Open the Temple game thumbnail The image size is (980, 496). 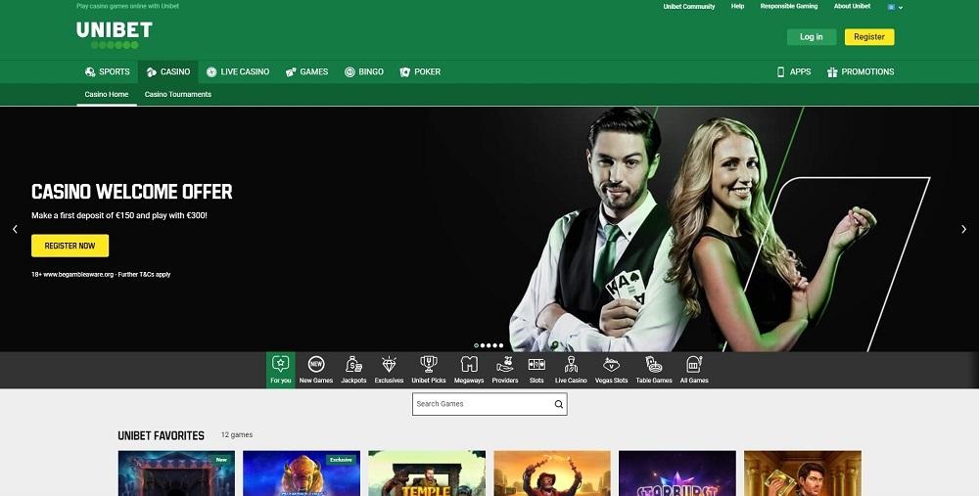click(427, 473)
